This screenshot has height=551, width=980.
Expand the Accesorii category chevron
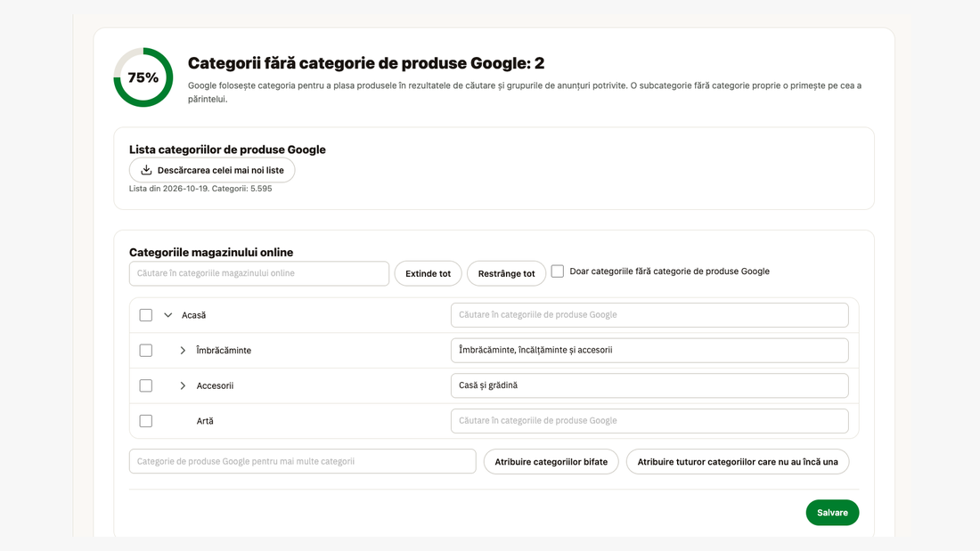click(x=183, y=385)
